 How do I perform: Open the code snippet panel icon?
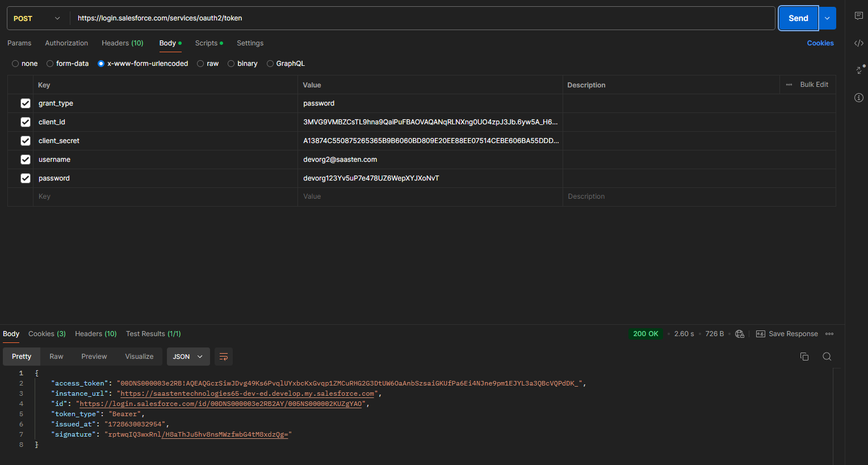(858, 43)
